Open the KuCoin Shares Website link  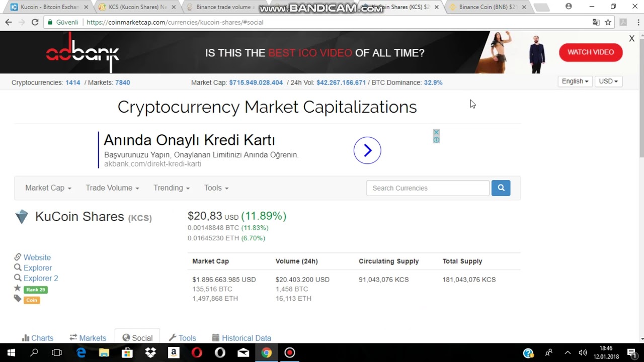tap(37, 257)
